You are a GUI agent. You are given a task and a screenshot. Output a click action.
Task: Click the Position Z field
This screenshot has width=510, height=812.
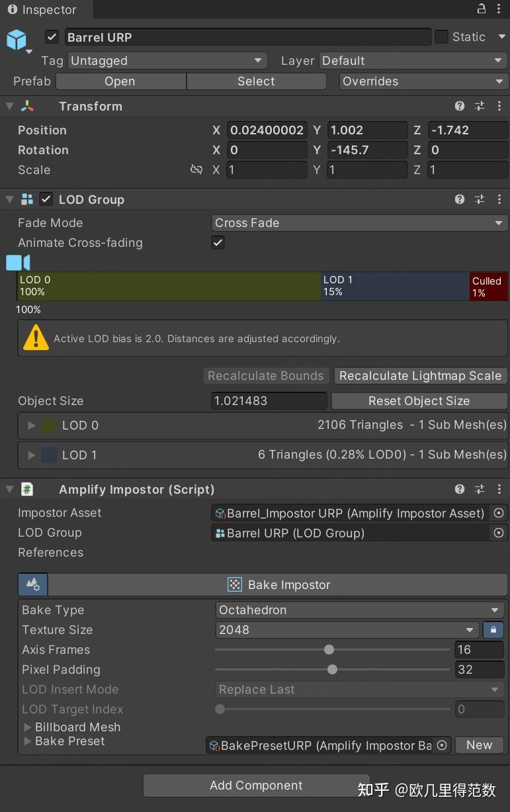(x=468, y=130)
